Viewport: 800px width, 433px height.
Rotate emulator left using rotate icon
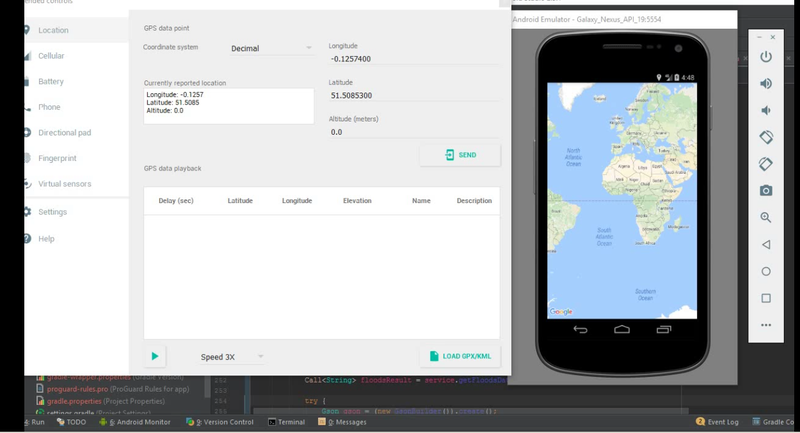click(766, 137)
